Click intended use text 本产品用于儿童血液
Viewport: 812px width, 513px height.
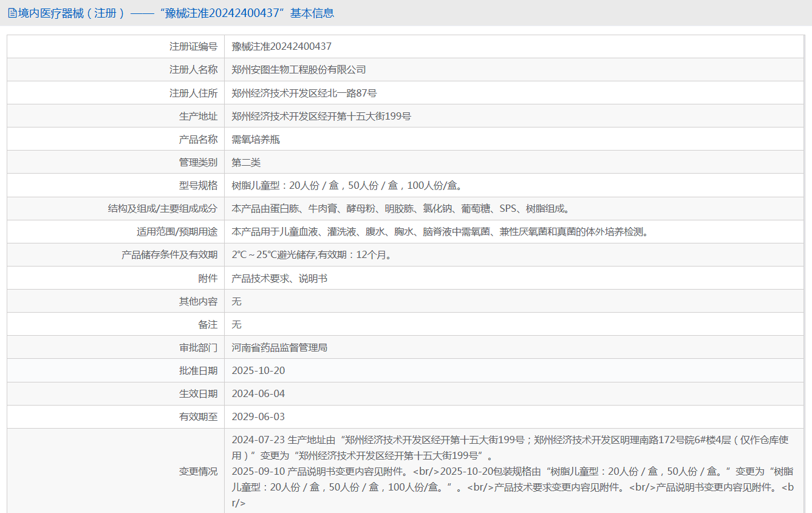(x=440, y=231)
